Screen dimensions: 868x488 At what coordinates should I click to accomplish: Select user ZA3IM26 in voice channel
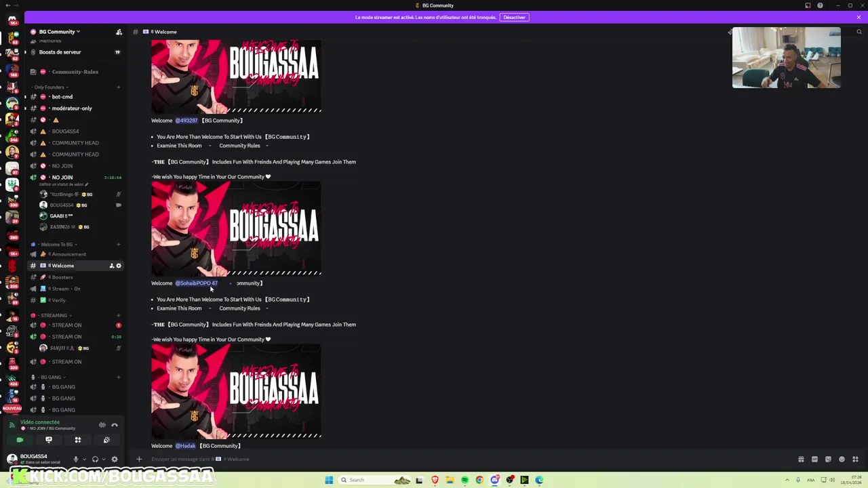tap(65, 226)
